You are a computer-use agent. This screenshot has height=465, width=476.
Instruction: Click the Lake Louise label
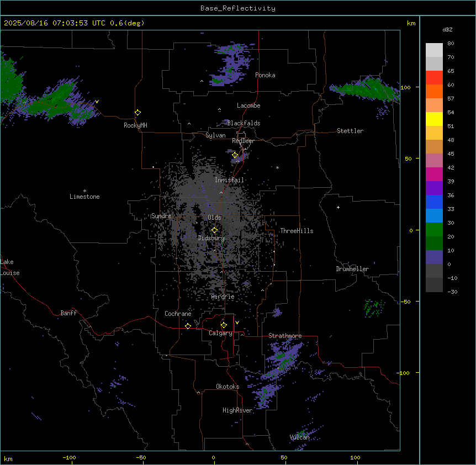(x=10, y=267)
